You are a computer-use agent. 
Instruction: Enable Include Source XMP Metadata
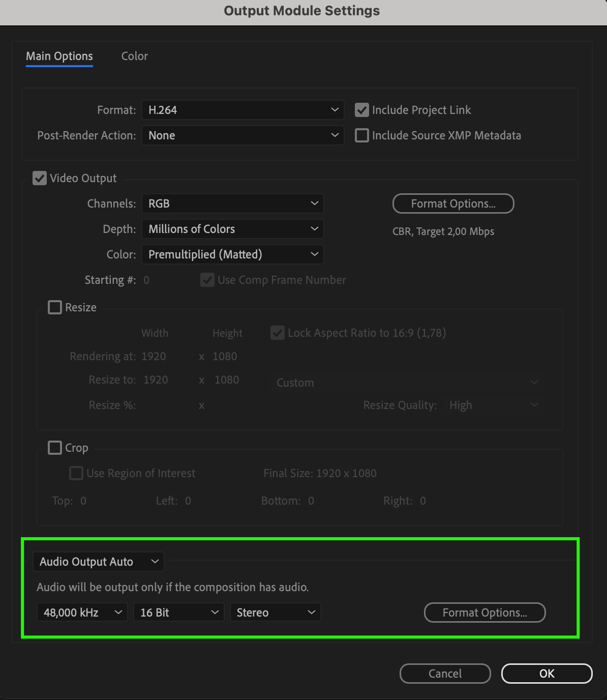coord(362,135)
